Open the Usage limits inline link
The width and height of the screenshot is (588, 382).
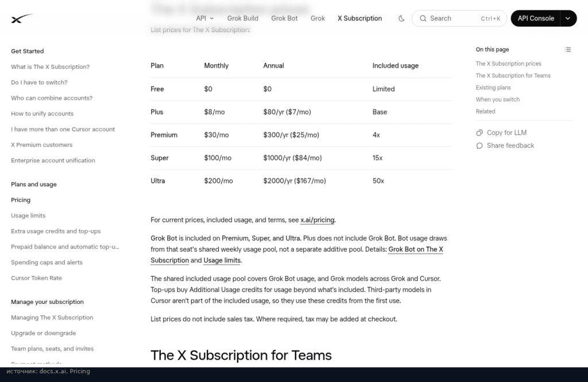tap(222, 260)
